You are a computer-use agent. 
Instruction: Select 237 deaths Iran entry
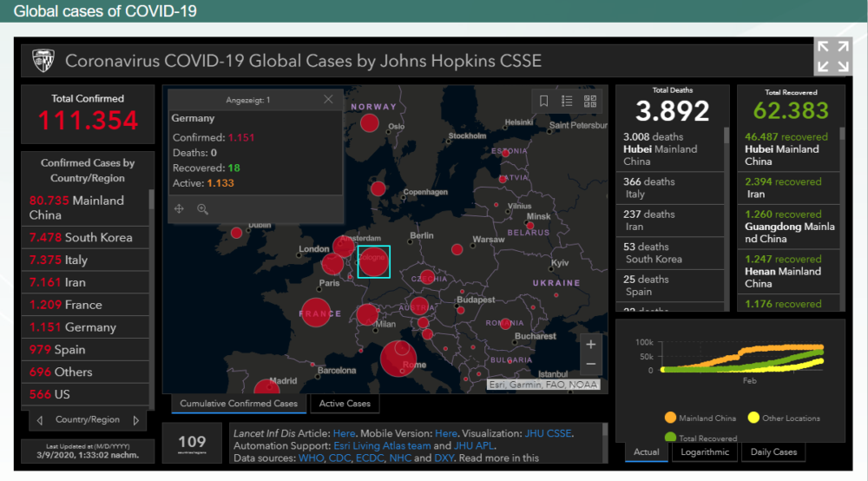coord(670,221)
